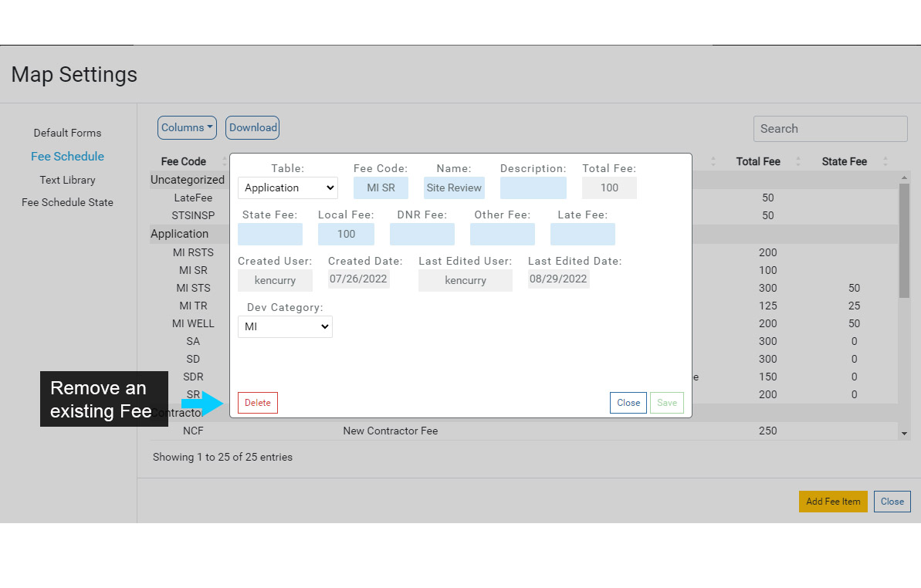This screenshot has height=588, width=921.
Task: Open Default Forms in sidebar
Action: [x=67, y=133]
